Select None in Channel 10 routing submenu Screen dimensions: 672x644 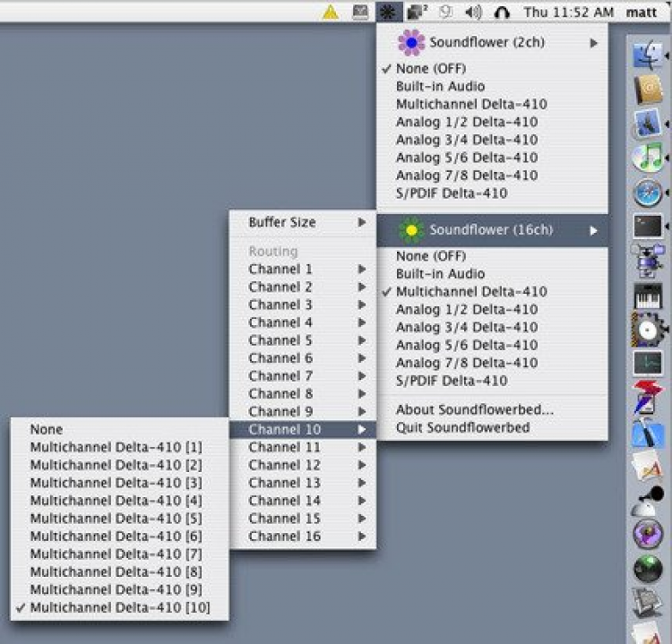pyautogui.click(x=120, y=429)
